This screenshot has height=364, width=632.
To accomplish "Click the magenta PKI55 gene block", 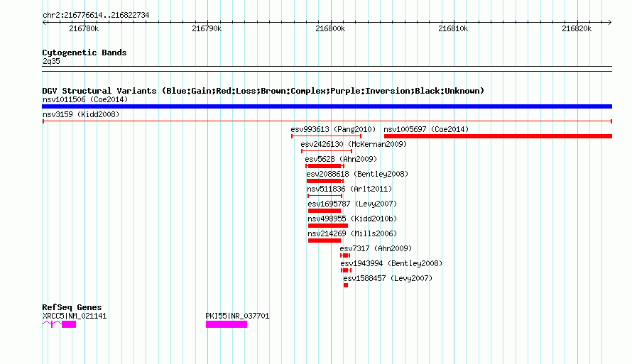I will pos(227,324).
